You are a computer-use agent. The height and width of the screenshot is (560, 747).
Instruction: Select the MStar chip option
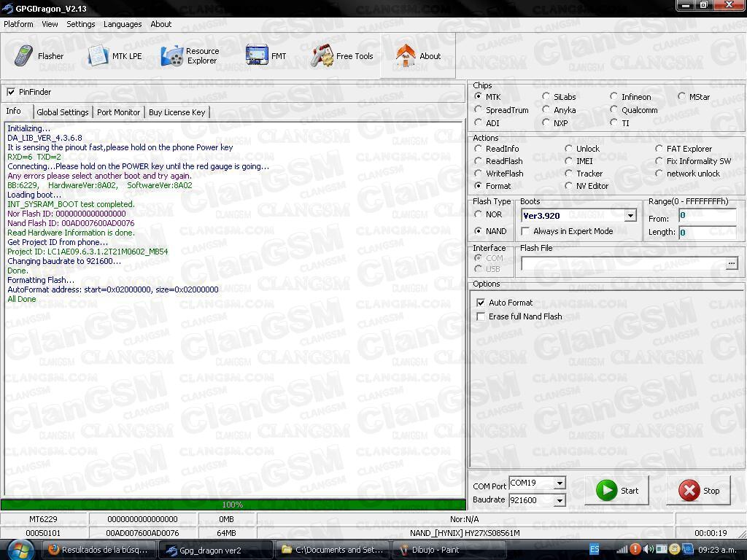(682, 97)
